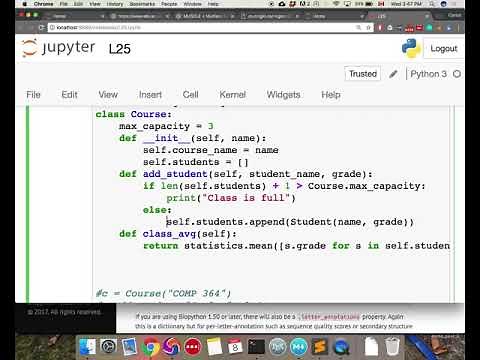480x360 pixels.
Task: Click the 'def class_avg(self):' line
Action: pos(178,234)
